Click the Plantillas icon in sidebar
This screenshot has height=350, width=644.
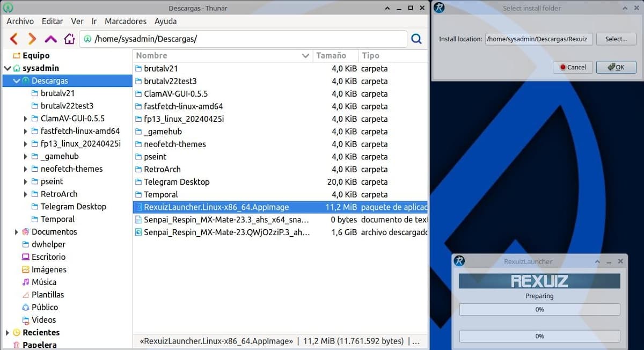coord(25,295)
